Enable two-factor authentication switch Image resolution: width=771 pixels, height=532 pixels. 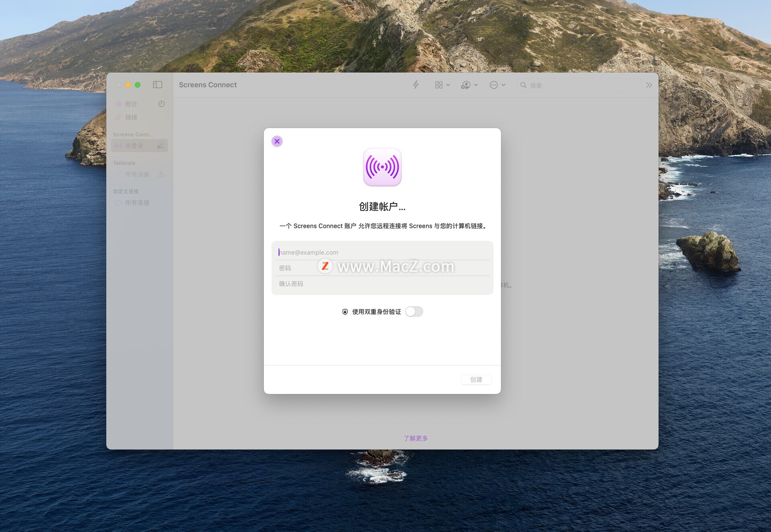click(414, 312)
